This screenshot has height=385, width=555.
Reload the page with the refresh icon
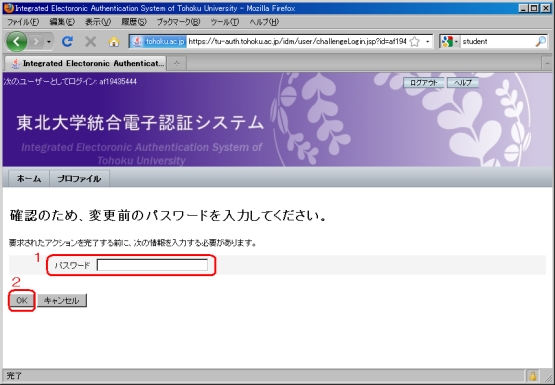(67, 41)
